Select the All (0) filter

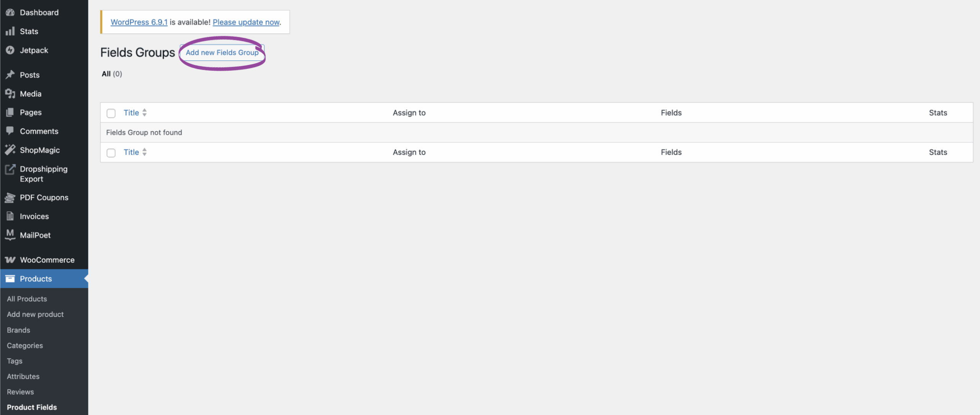(112, 73)
